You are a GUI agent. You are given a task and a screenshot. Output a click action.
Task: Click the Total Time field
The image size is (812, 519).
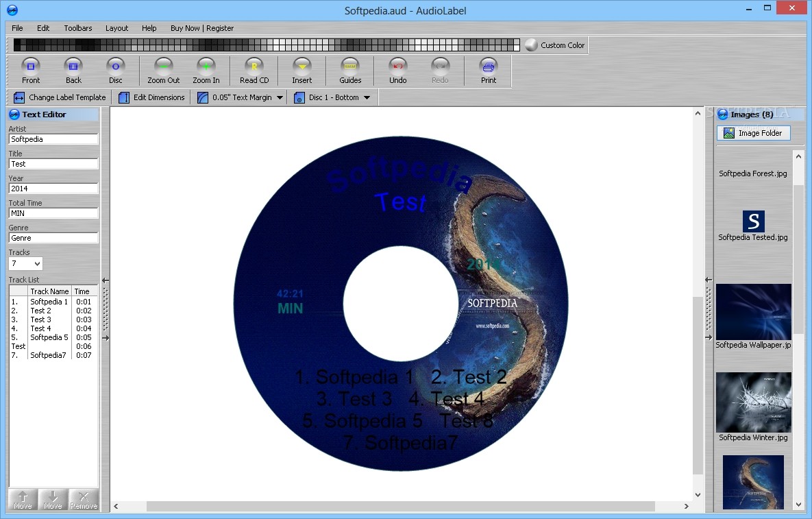(53, 213)
